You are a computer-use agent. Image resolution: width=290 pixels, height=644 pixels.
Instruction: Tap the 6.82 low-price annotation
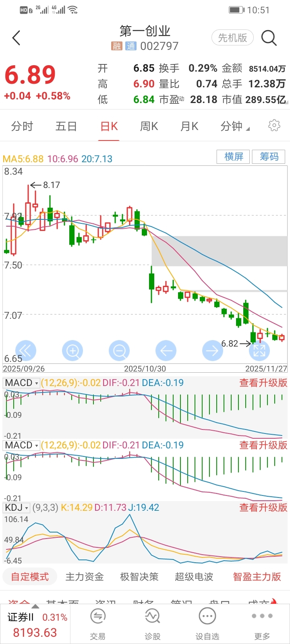(x=230, y=343)
